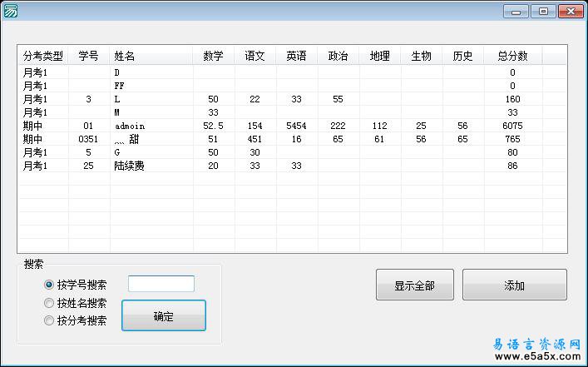Click total score 765

(x=512, y=139)
